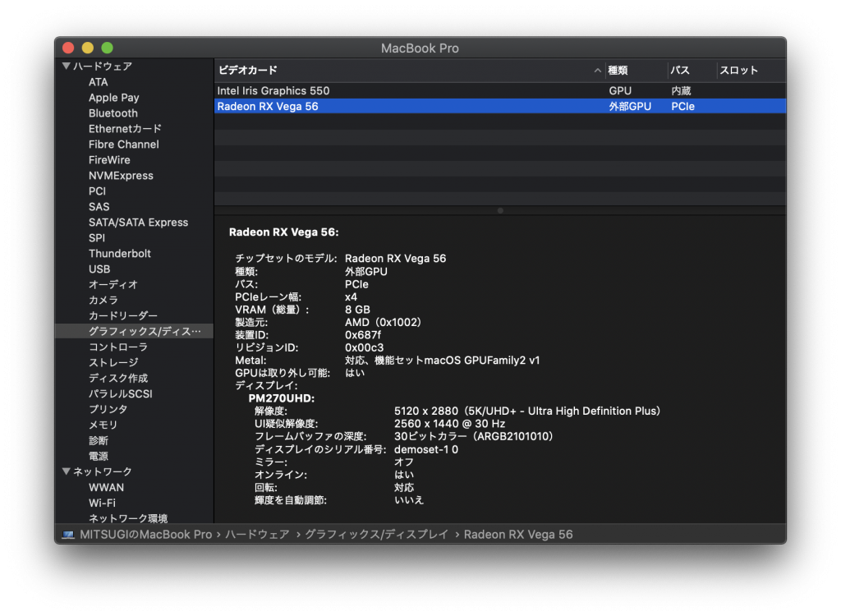Click the 5120 x 2880 resolution value
The height and width of the screenshot is (616, 841).
click(x=527, y=411)
